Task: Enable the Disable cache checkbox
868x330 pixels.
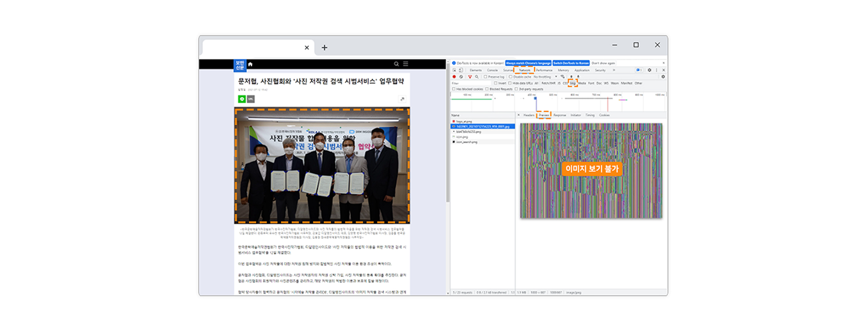Action: (x=510, y=77)
